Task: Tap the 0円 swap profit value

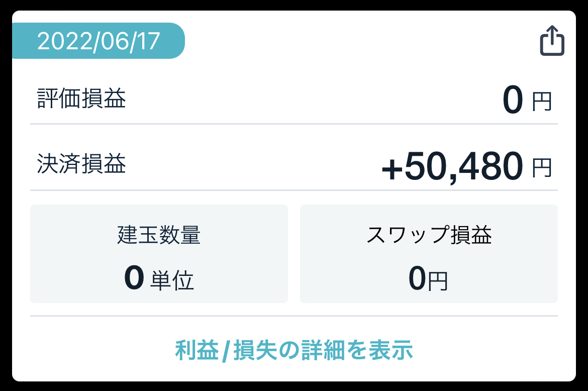Action: pyautogui.click(x=428, y=278)
